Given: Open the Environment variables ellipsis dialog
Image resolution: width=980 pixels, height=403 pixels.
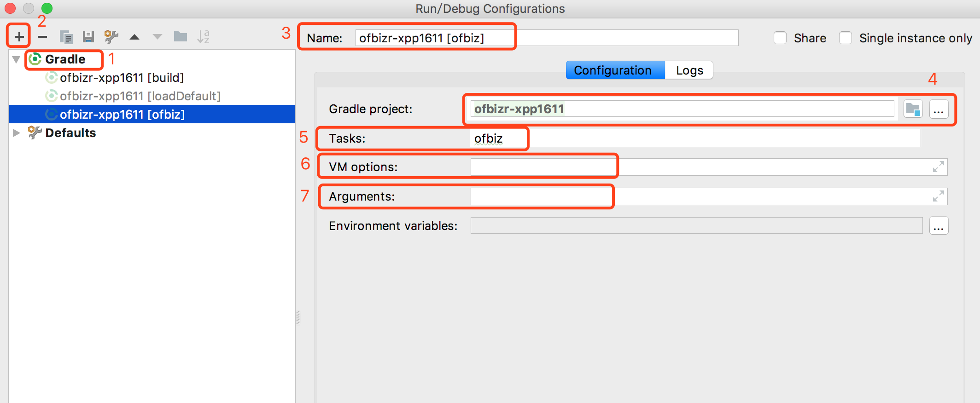Looking at the screenshot, I should (x=939, y=226).
